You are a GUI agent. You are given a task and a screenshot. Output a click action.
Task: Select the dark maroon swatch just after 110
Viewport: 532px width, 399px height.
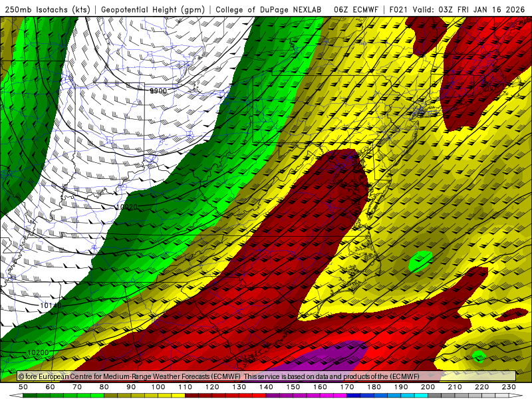click(x=192, y=396)
